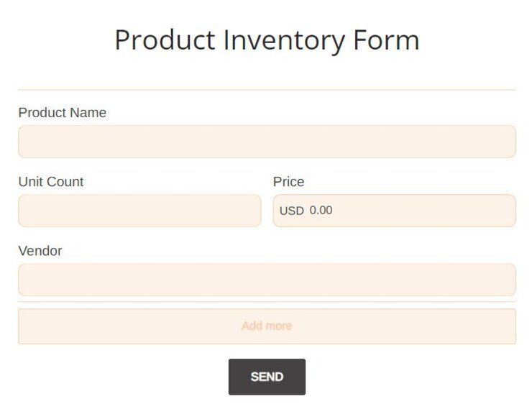Click the 0.00 placeholder in Price

321,211
